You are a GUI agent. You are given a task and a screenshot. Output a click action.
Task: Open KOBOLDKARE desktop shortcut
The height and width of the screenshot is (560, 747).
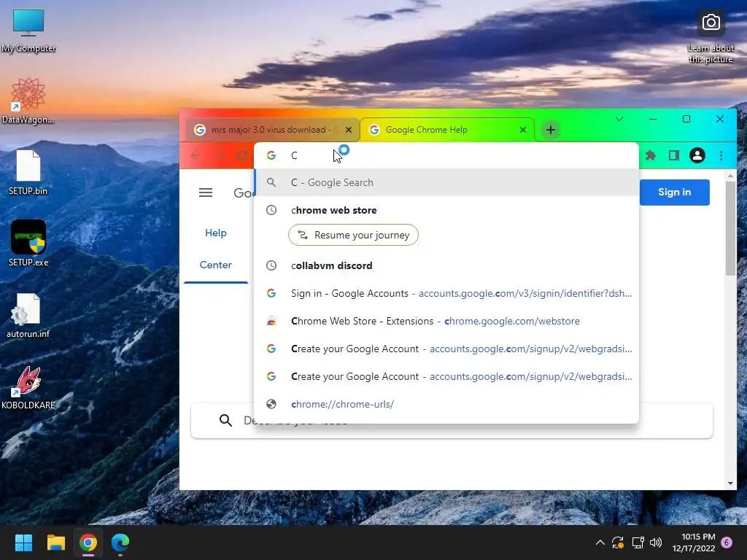(x=28, y=387)
